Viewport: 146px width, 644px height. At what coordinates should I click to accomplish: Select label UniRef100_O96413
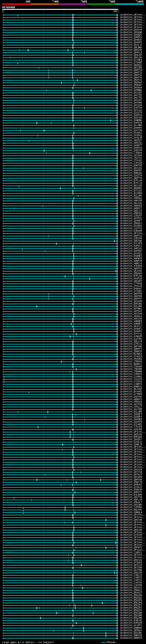coord(131,590)
